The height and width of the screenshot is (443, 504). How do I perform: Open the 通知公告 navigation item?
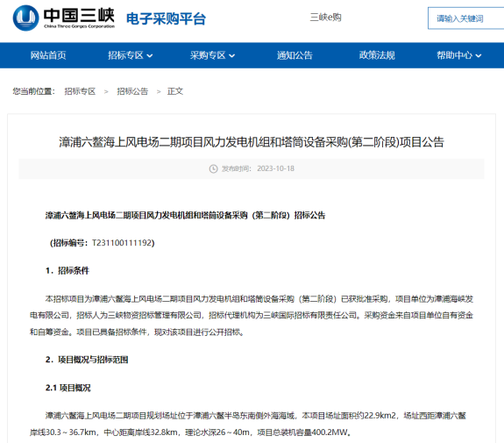[295, 55]
